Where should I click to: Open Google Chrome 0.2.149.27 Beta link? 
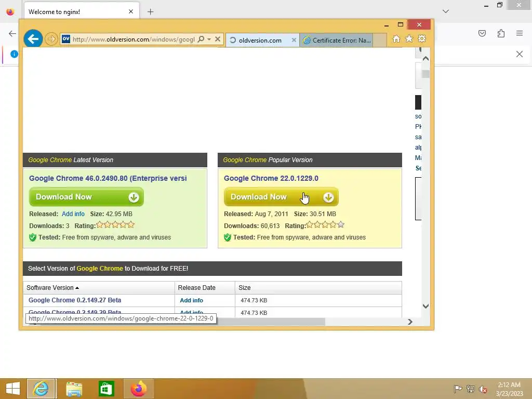(75, 300)
